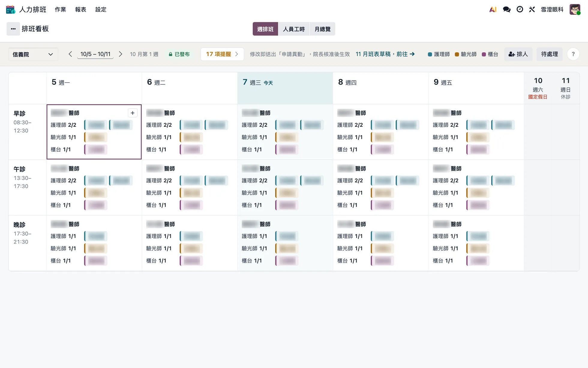The height and width of the screenshot is (368, 588).
Task: Click 雪澄眼科 company name
Action: (552, 9)
